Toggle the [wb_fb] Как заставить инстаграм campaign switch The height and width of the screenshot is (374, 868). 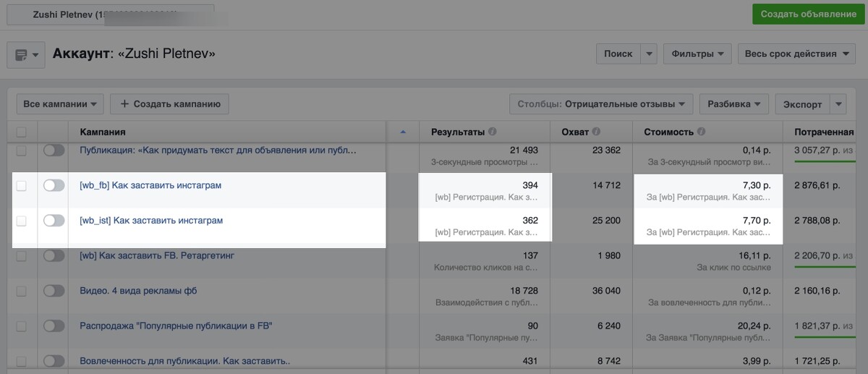[x=54, y=186]
